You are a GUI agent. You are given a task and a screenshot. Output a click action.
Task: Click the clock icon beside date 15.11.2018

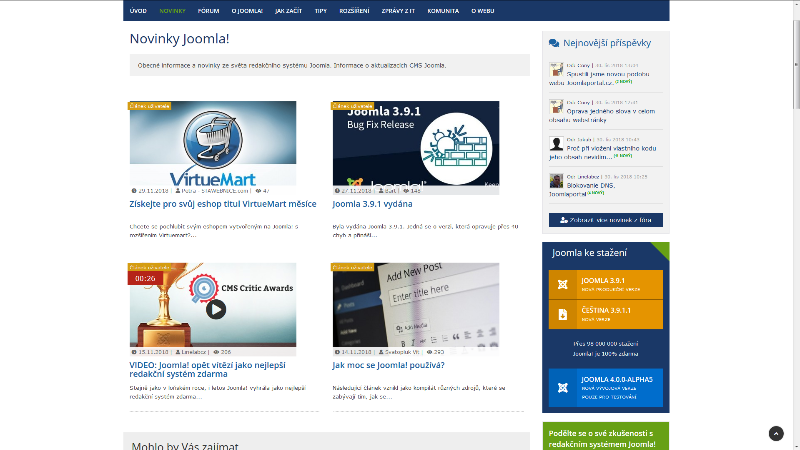coord(134,352)
